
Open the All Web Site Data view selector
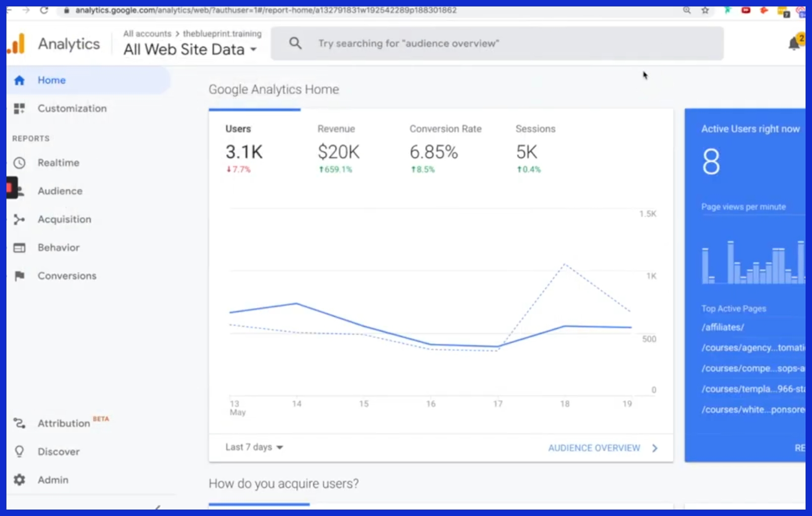190,50
